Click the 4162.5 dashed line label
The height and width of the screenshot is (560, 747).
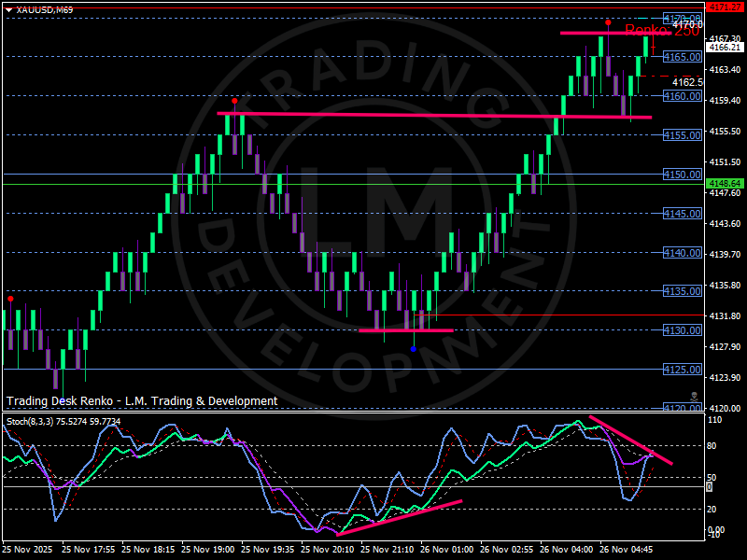pos(687,82)
